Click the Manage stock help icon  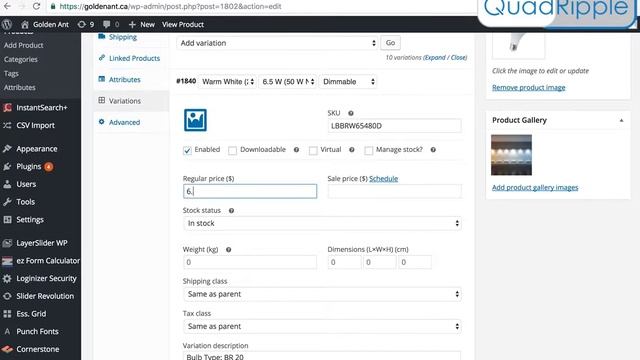point(433,150)
